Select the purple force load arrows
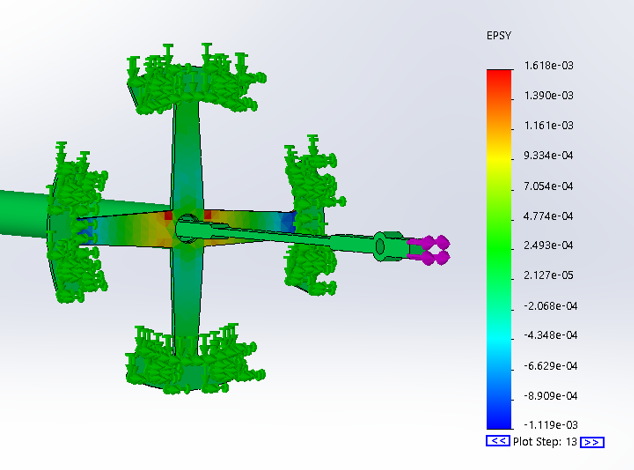This screenshot has height=470, width=634. [x=429, y=249]
